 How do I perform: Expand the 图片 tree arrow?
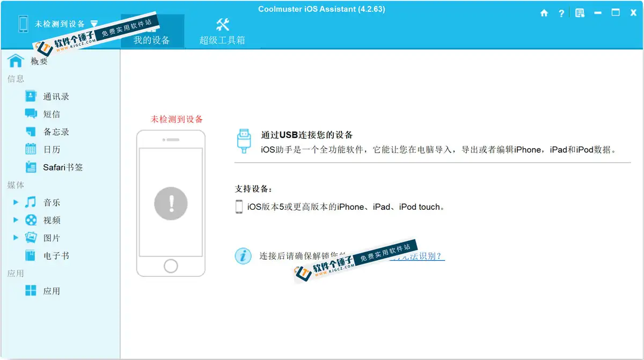tap(16, 238)
